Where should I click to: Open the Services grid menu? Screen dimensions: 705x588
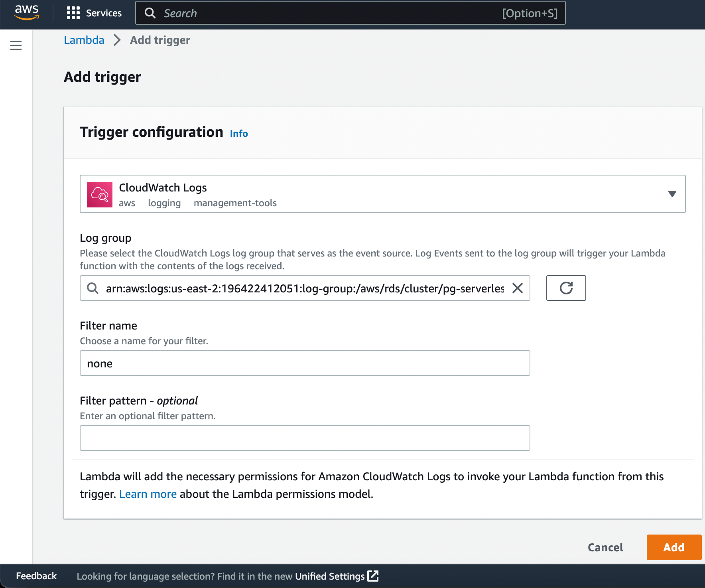pyautogui.click(x=94, y=13)
